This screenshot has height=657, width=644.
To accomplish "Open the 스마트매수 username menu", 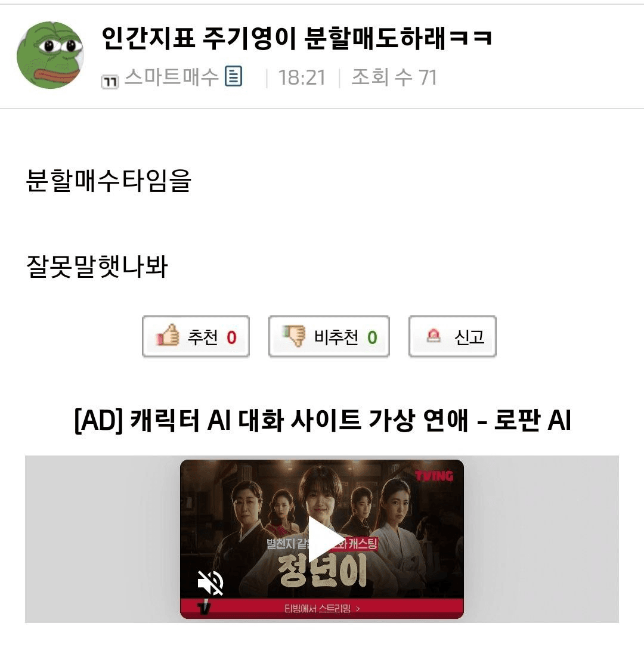I will 172,77.
